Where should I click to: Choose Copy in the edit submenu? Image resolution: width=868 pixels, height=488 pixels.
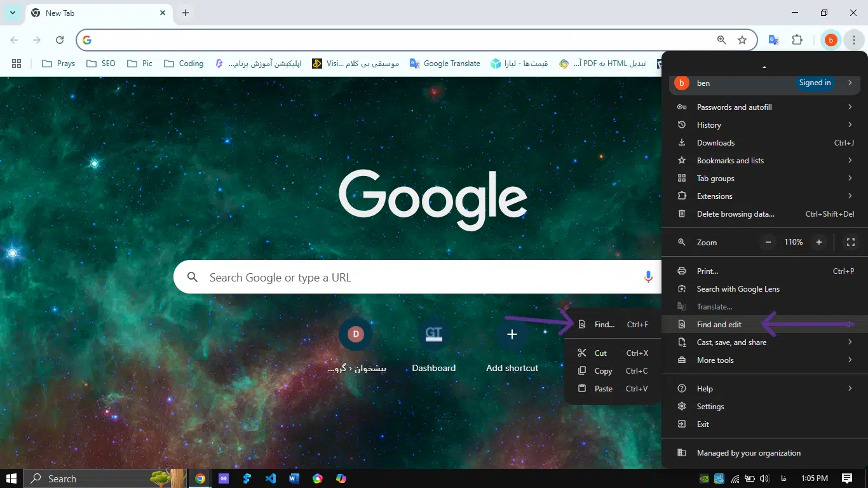[613, 371]
